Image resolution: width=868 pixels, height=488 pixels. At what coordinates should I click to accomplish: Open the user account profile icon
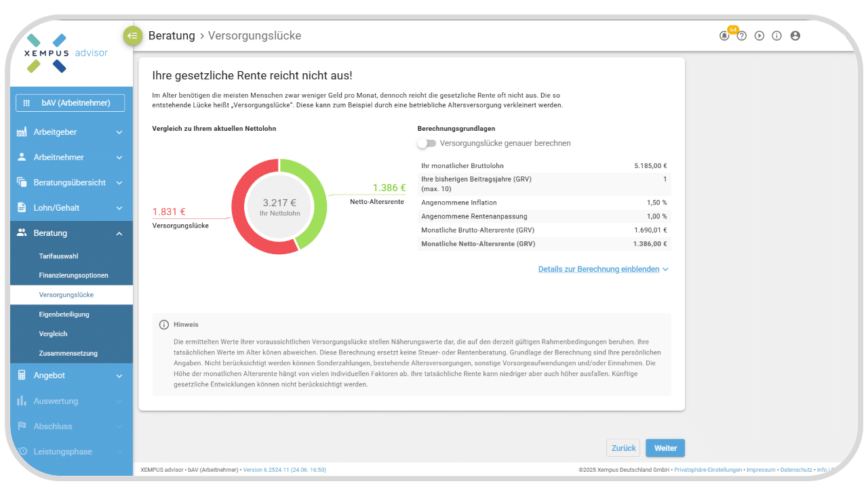coord(795,36)
